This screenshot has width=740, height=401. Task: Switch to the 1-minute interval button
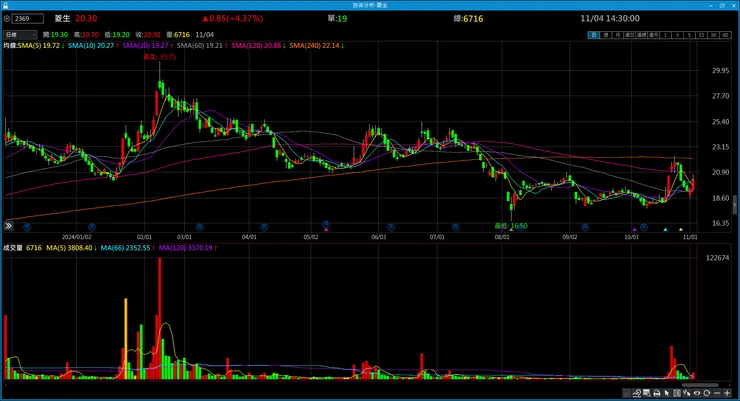coord(665,35)
